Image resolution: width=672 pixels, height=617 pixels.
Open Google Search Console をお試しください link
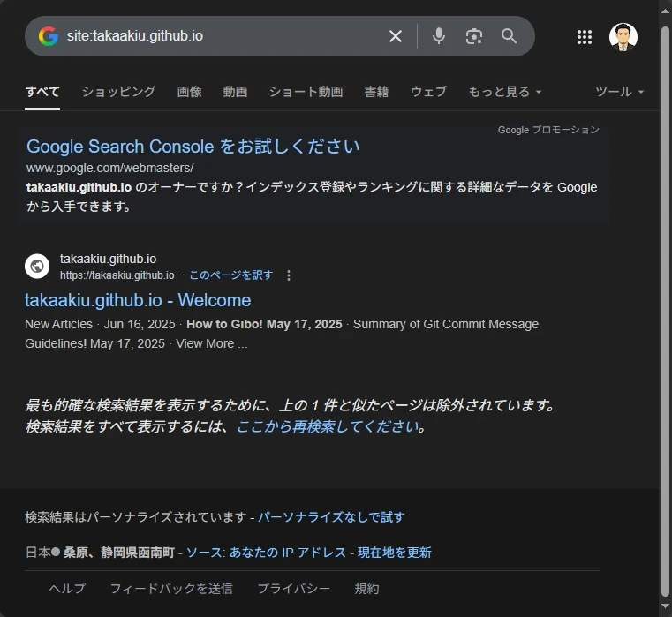pos(193,147)
